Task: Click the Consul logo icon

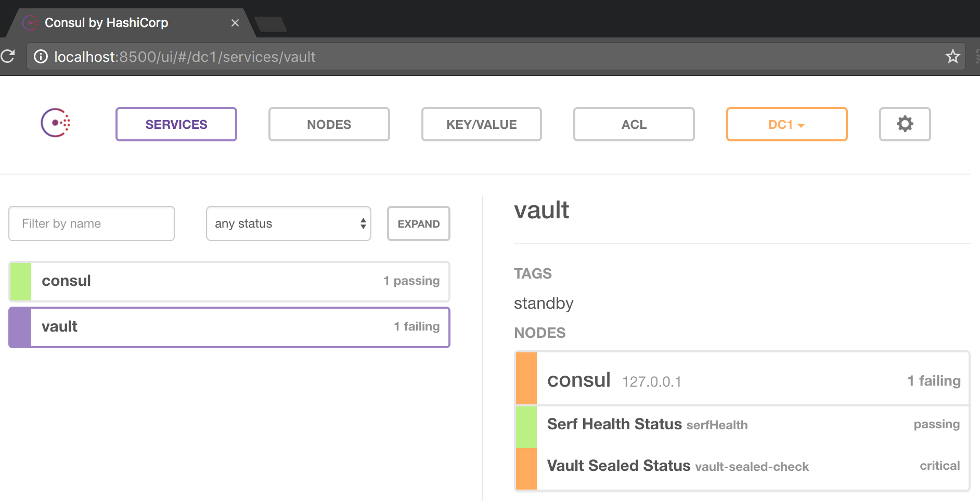Action: point(56,123)
